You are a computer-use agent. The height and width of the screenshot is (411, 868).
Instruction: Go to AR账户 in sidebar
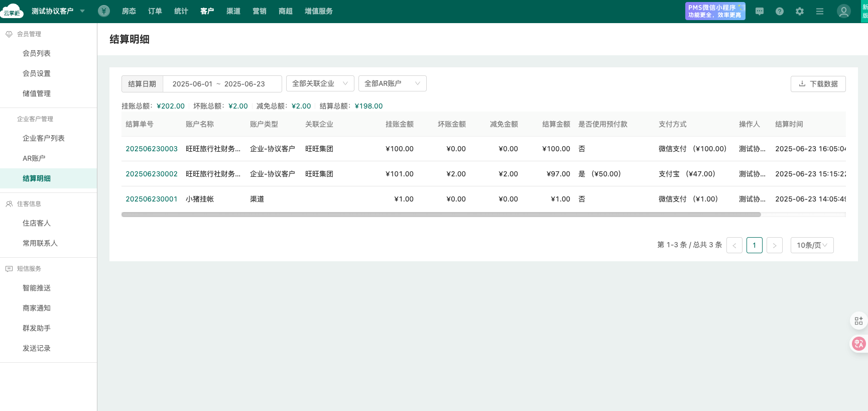click(34, 158)
